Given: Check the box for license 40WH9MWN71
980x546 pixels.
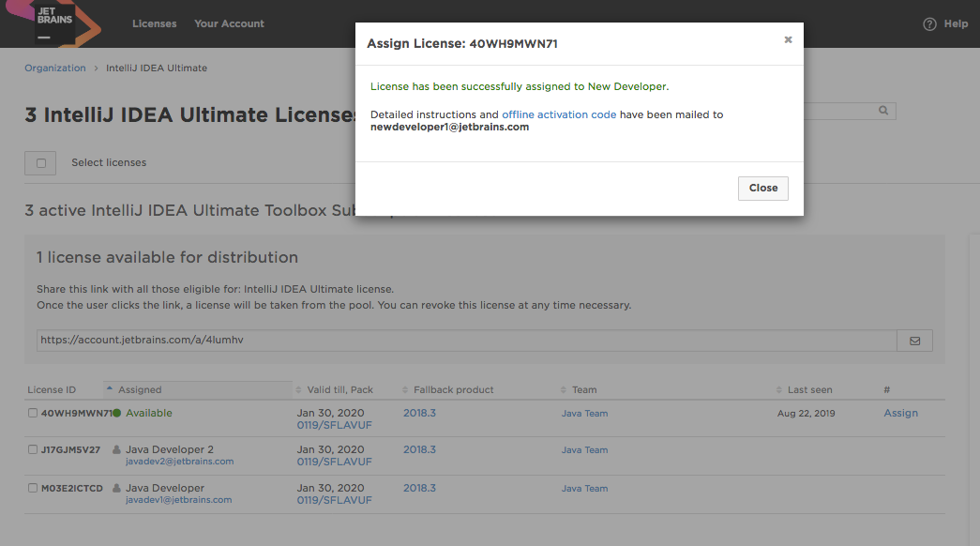Looking at the screenshot, I should point(33,413).
